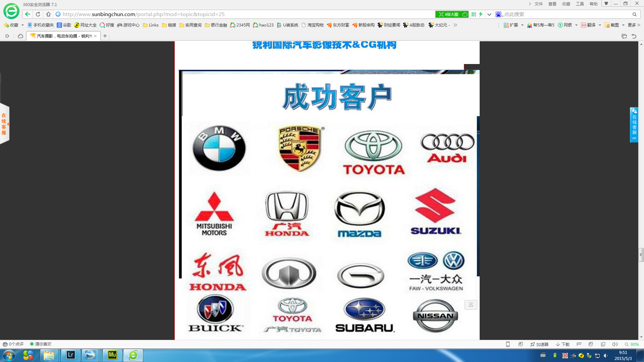Screen dimensions: 644x362
Task: Open the 谷歌 bookmark
Action: tap(64, 25)
